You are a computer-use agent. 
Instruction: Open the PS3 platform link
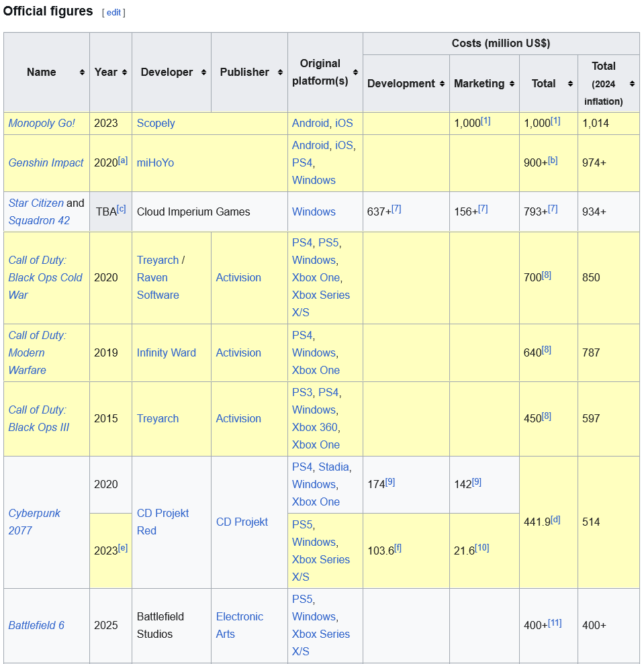coord(302,393)
